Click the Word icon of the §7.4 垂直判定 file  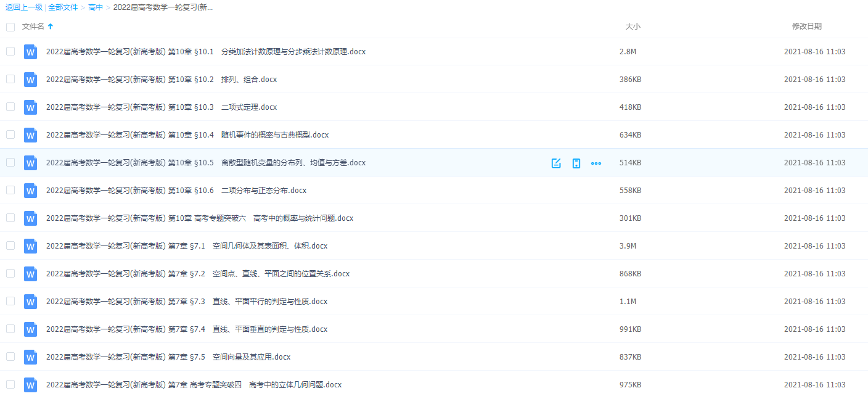30,329
